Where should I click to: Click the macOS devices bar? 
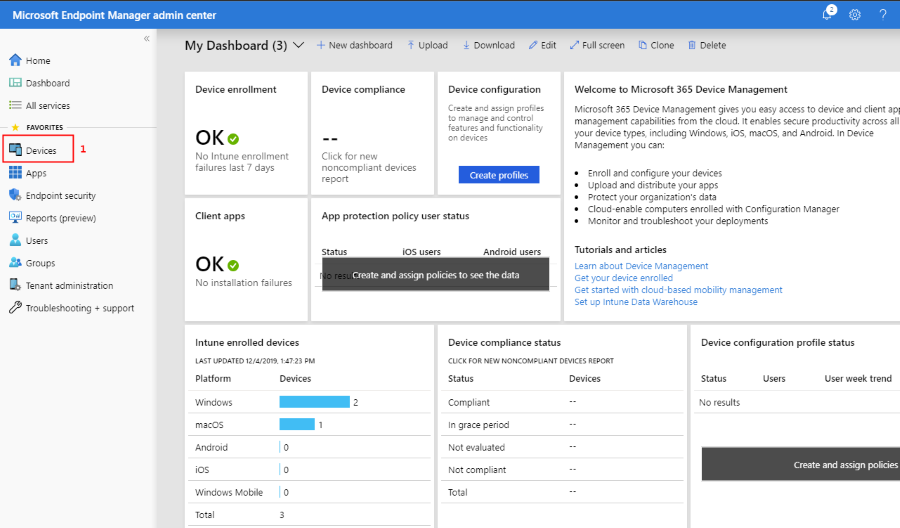pyautogui.click(x=297, y=424)
